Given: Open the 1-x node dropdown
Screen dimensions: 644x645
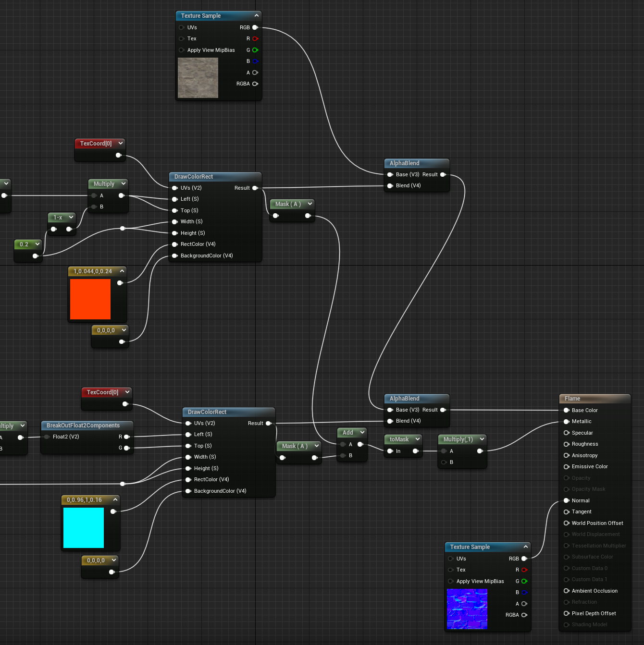Looking at the screenshot, I should 71,217.
